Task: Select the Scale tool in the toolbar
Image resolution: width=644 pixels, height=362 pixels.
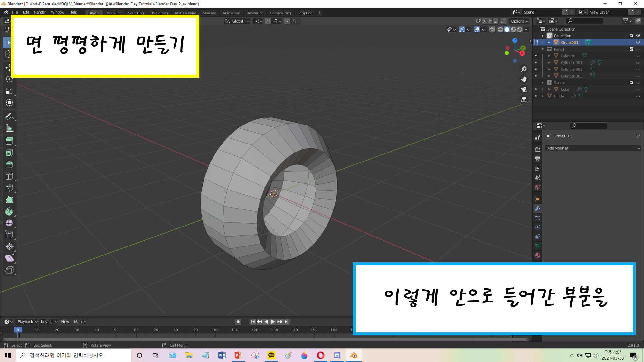Action: (9, 91)
